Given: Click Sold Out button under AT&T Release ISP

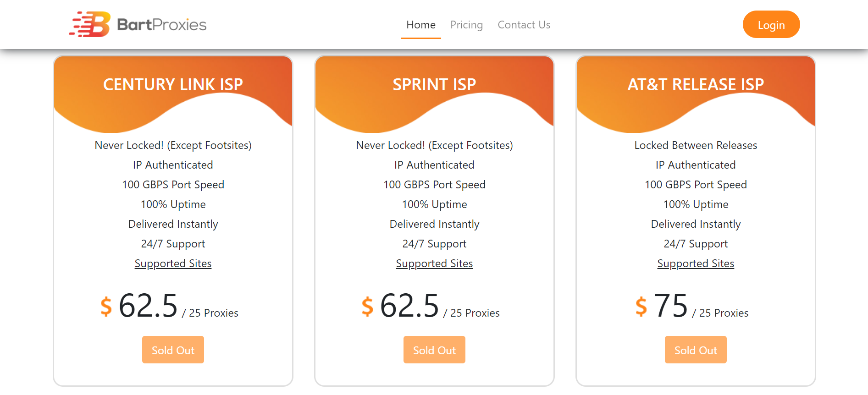Looking at the screenshot, I should coord(696,350).
